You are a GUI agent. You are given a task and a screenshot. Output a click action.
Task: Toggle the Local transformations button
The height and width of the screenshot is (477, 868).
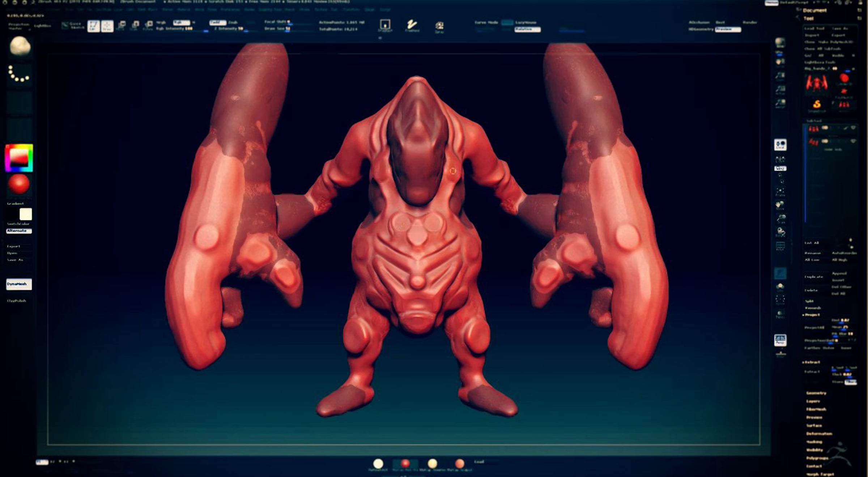(780, 145)
